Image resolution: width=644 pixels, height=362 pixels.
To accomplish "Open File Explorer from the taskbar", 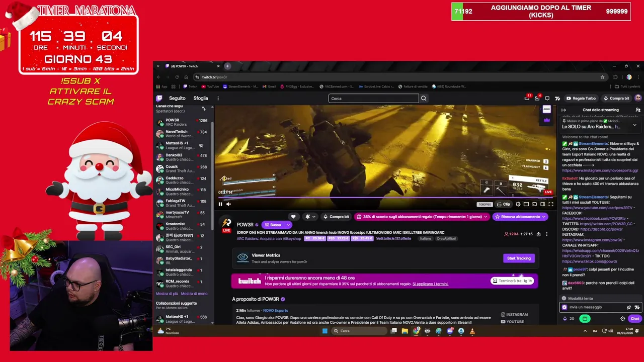I will tap(405, 331).
